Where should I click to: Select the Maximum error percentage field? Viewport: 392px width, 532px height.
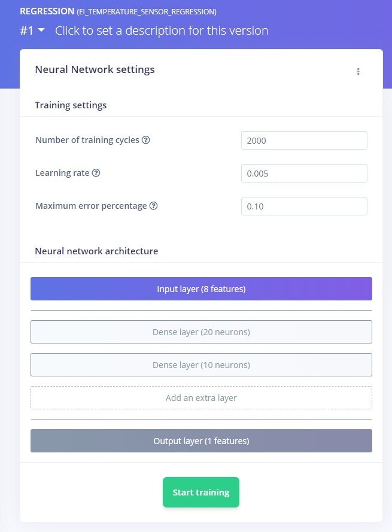click(x=304, y=206)
